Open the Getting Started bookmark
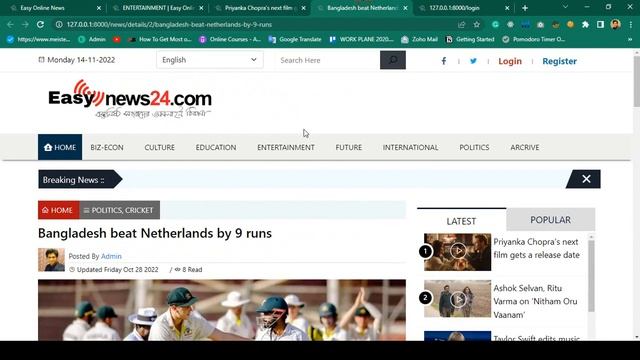640x360 pixels. click(469, 40)
